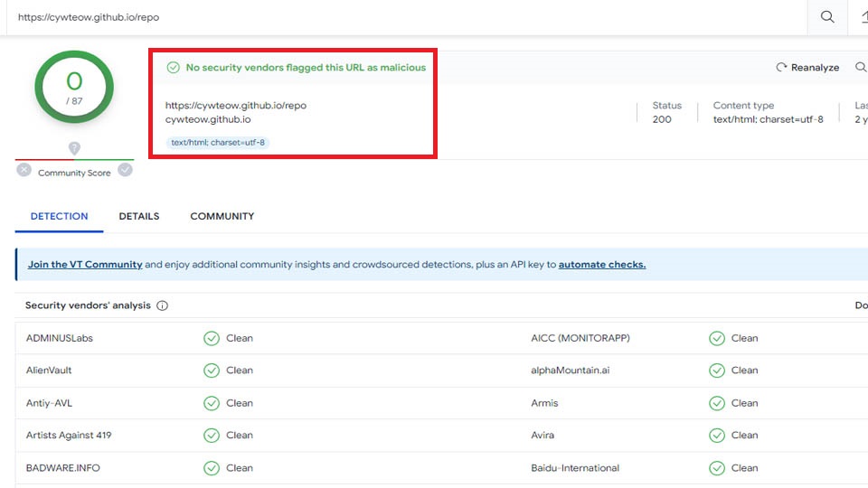The height and width of the screenshot is (488, 868).
Task: Click the cywteow.github.io domain text
Action: click(x=208, y=119)
